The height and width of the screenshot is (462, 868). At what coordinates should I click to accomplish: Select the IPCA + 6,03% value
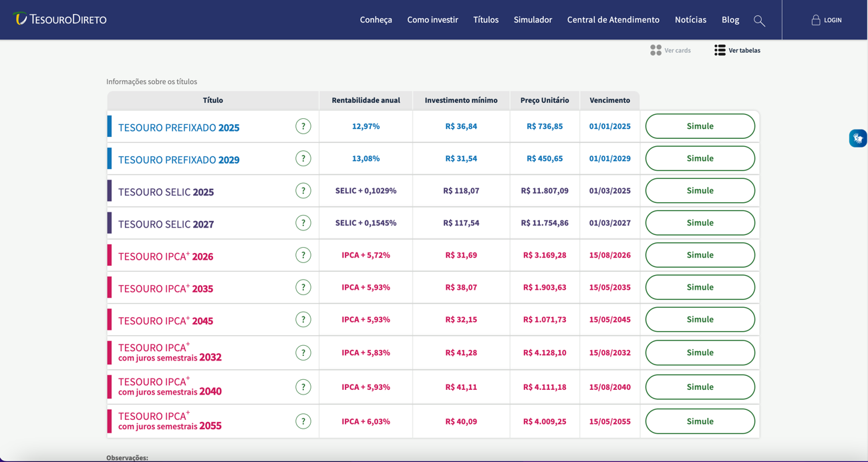[x=366, y=421]
